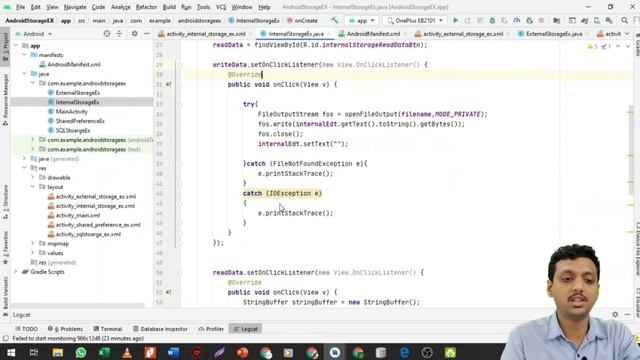Open Excel from the taskbar
This screenshot has width=640, height=360.
104,352
